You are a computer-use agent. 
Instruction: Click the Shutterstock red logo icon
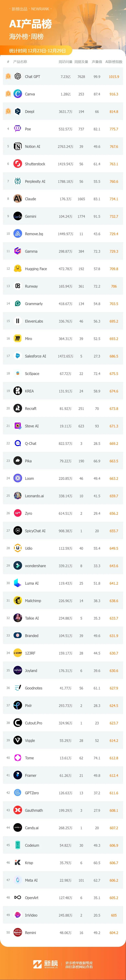[x=18, y=164]
